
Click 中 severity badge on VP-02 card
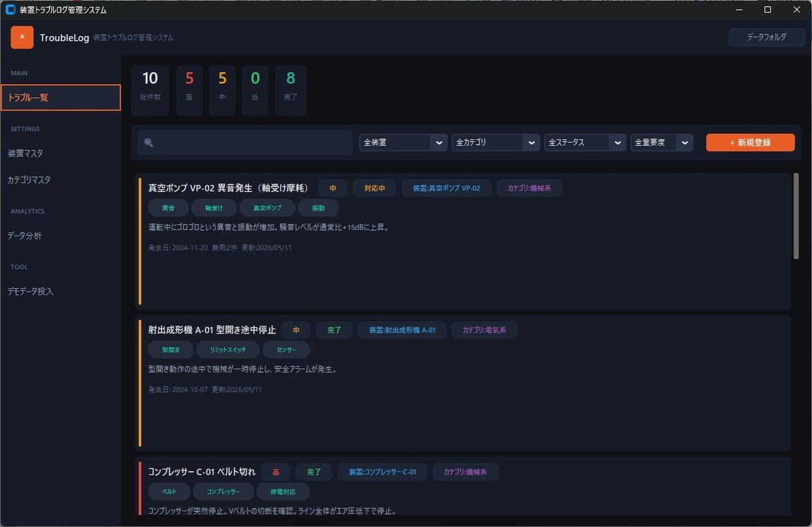[x=333, y=188]
